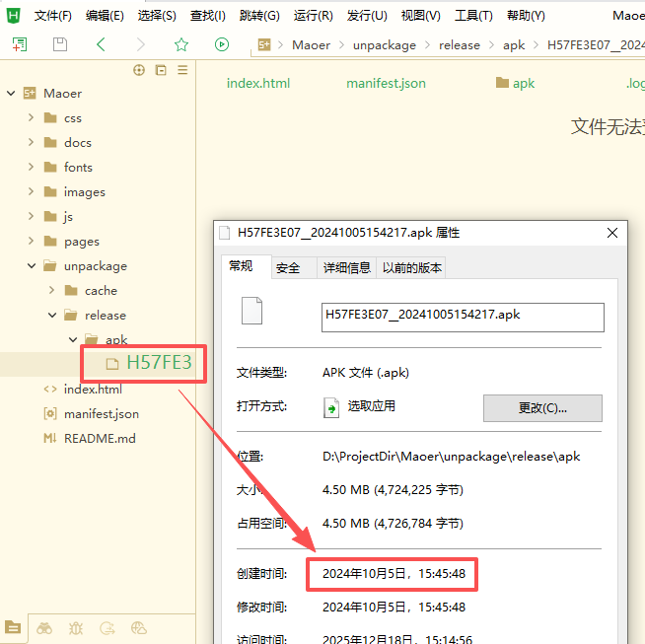
Task: Click the bug debug icon at bottom
Action: tap(76, 628)
